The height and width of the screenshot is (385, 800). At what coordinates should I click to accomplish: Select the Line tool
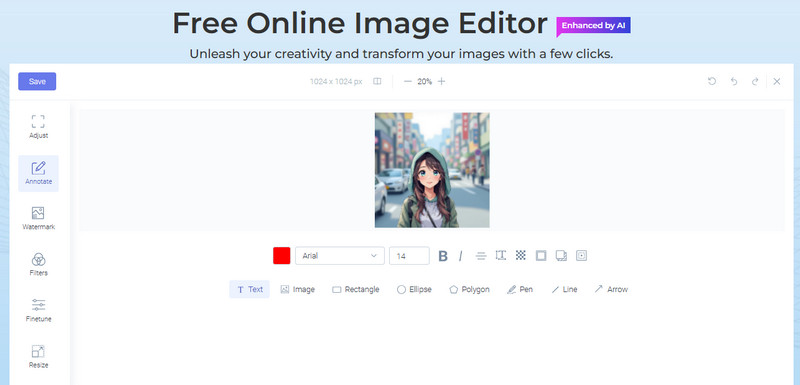pyautogui.click(x=564, y=289)
